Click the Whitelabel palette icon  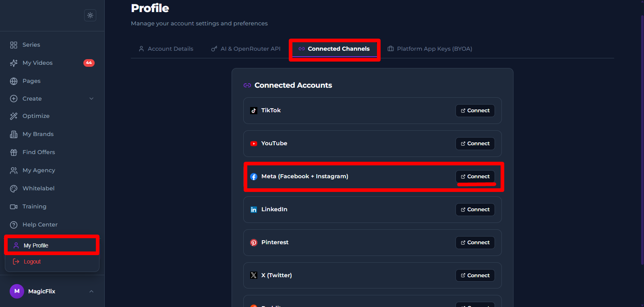click(x=14, y=189)
